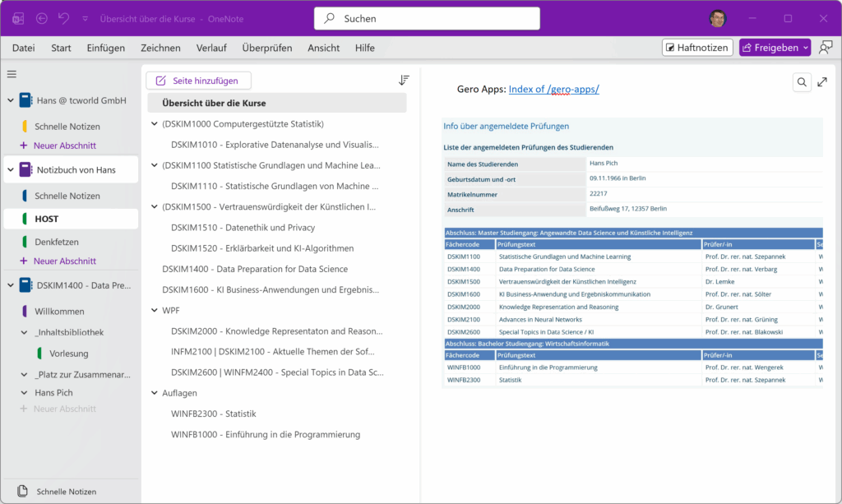The image size is (842, 504).
Task: Collapse the navigation pane with the hamburger icon
Action: click(11, 73)
